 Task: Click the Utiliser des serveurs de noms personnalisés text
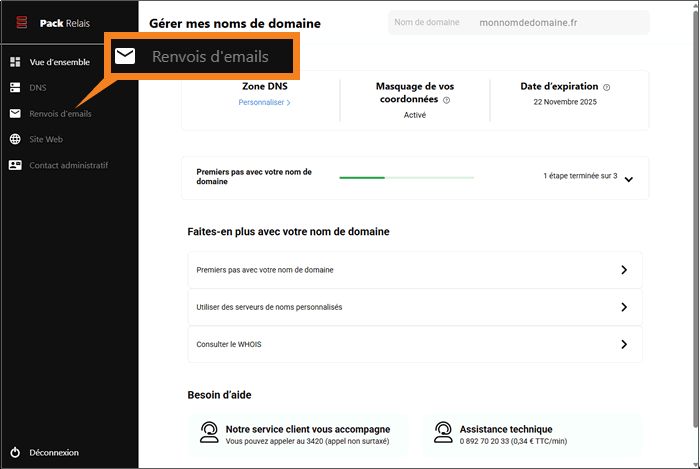pos(269,307)
